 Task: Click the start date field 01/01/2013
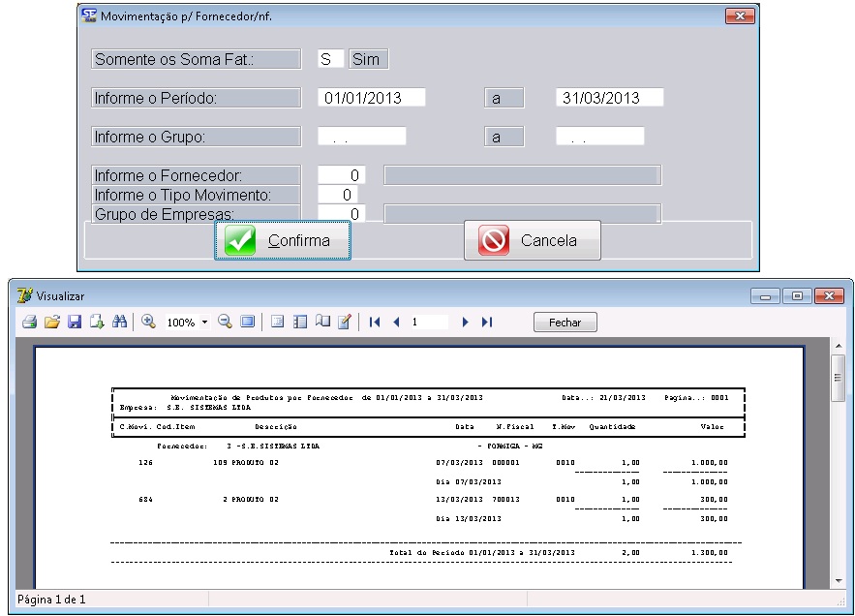pyautogui.click(x=372, y=98)
